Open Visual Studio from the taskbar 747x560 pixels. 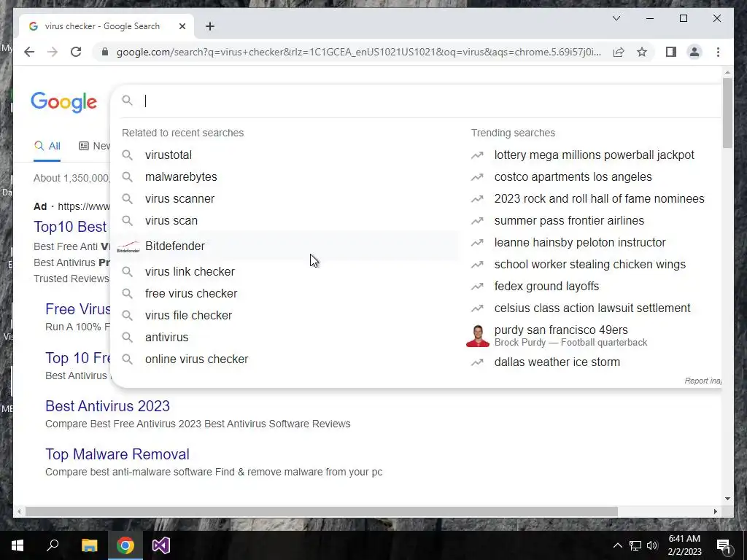click(161, 545)
